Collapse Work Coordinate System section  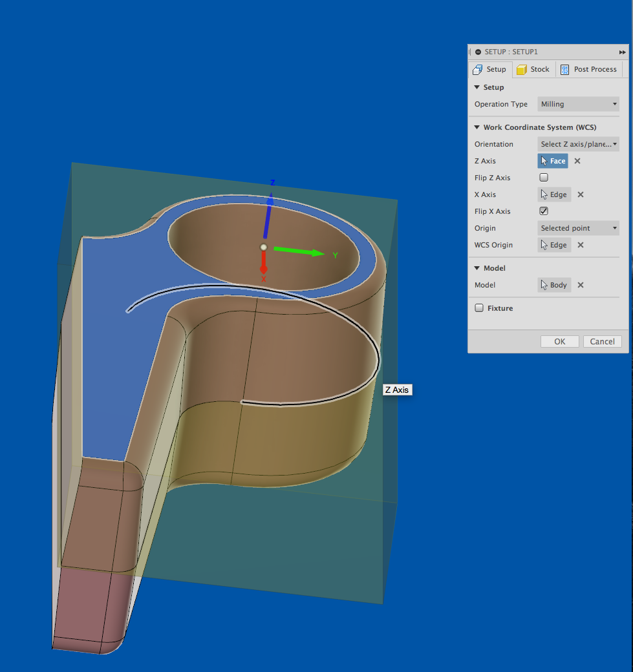point(477,127)
